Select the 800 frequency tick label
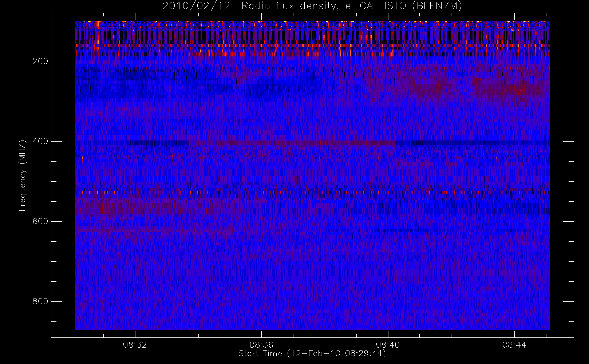Image resolution: width=589 pixels, height=364 pixels. pos(40,301)
